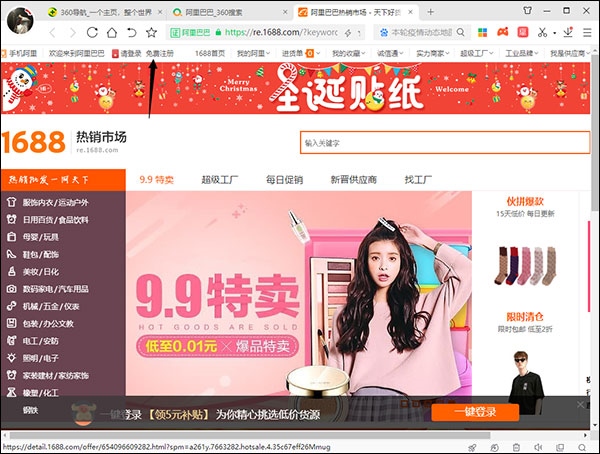Click the orange 一键登录 button
The height and width of the screenshot is (454, 600).
[x=475, y=412]
